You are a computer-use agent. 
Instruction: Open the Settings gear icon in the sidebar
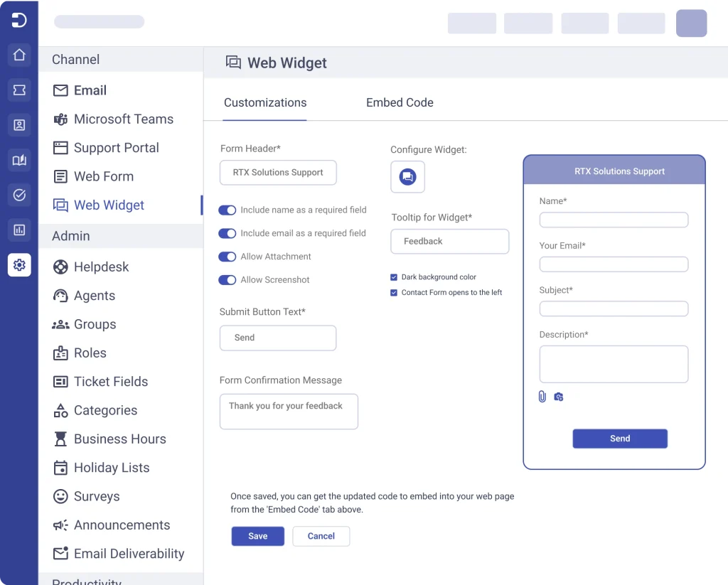pos(19,264)
